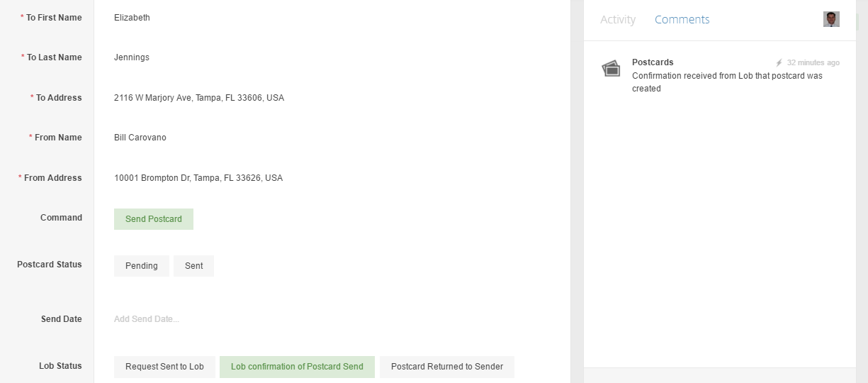Select Lob confirmation of Postcard Send

297,367
